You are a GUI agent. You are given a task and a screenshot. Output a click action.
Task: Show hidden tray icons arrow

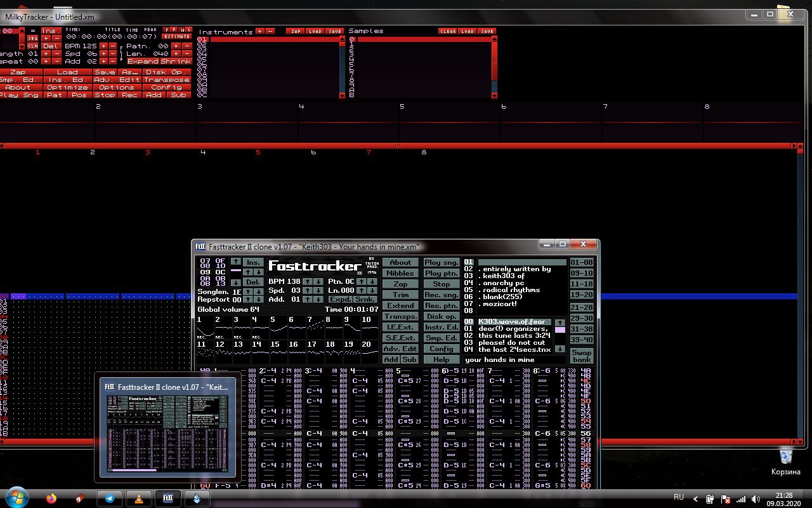(x=695, y=499)
